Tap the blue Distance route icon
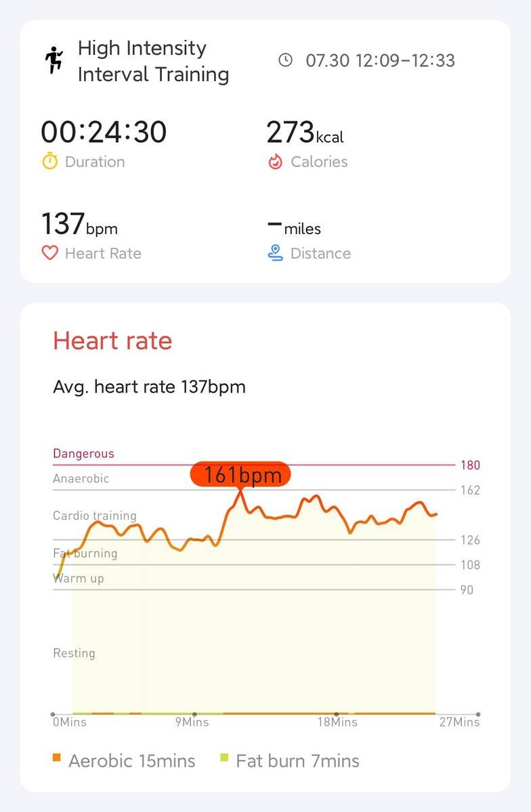 pos(275,254)
